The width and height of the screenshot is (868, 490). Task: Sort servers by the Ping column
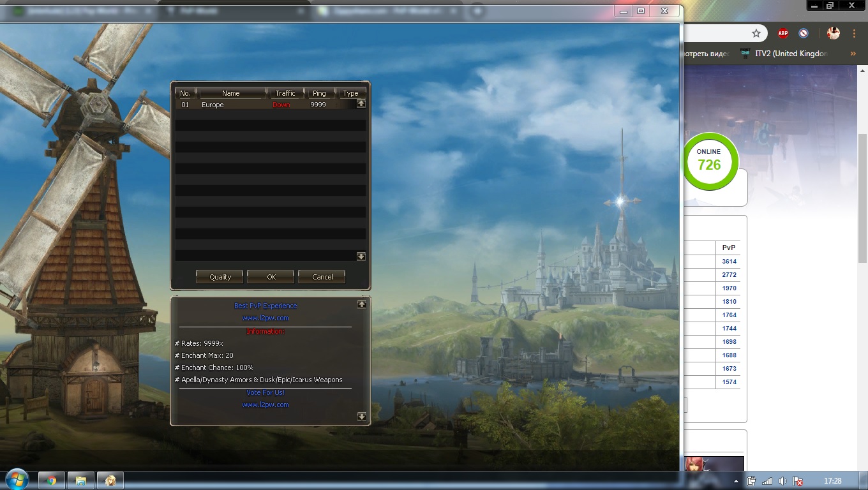(x=319, y=93)
